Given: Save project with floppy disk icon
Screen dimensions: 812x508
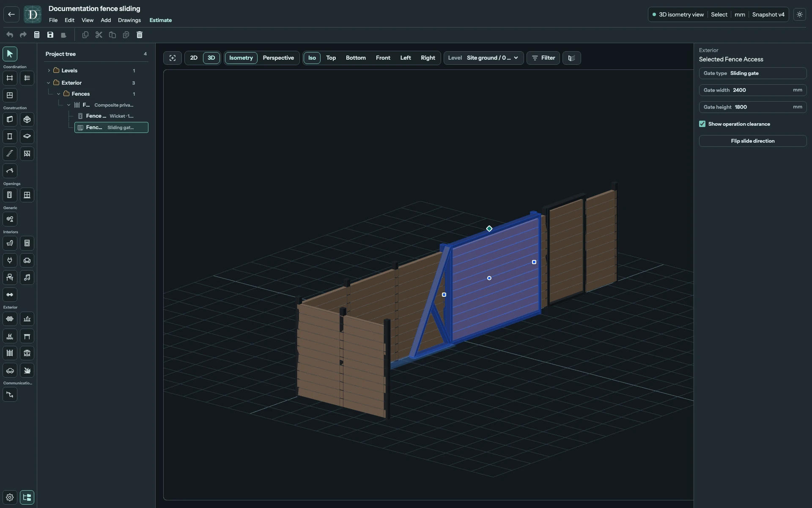Looking at the screenshot, I should click(x=50, y=35).
